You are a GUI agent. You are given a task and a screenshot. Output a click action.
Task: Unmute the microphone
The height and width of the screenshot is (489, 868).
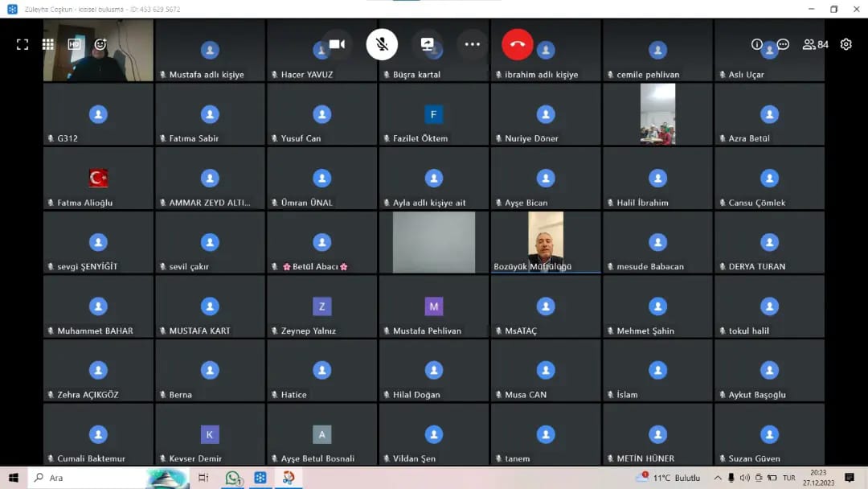pos(382,44)
